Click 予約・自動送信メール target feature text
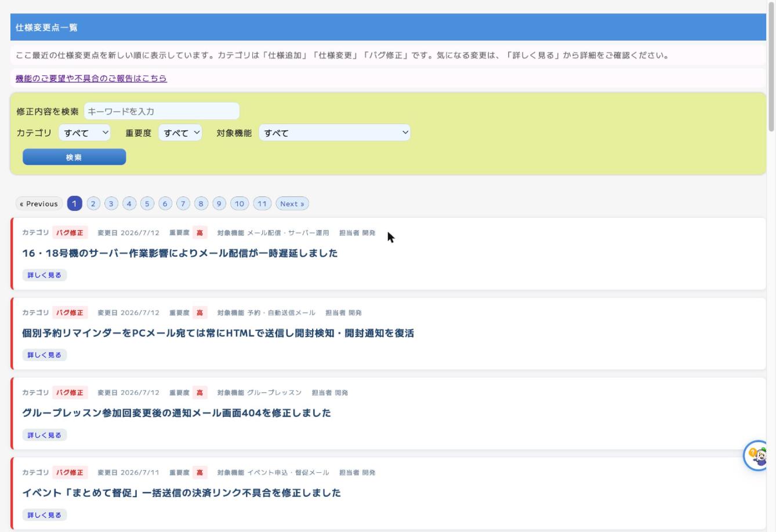Screen dimensions: 776x532 click(x=281, y=313)
